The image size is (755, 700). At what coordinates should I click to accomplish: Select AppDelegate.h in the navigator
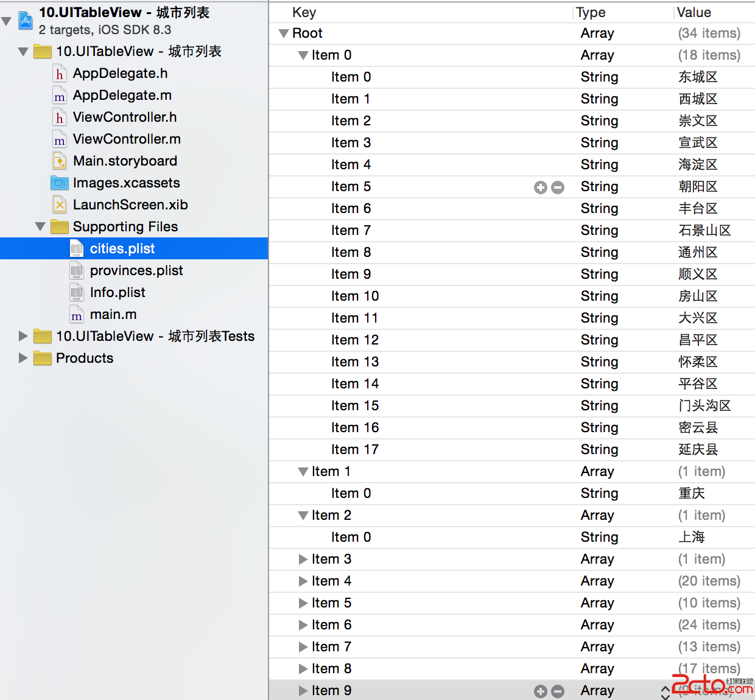120,74
